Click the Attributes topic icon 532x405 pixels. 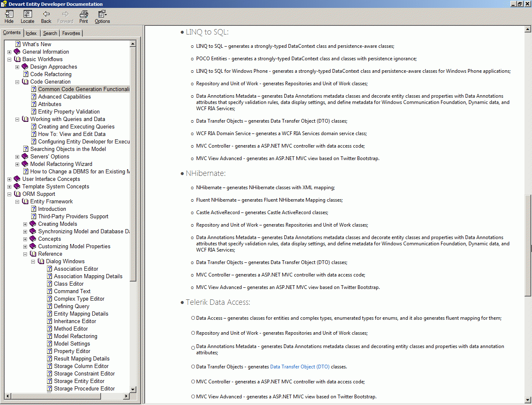34,104
